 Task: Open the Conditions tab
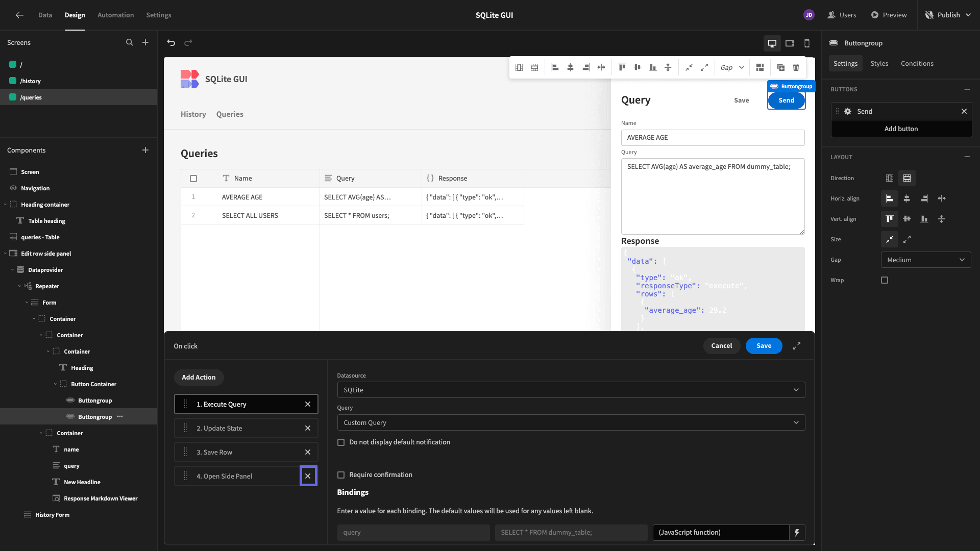pyautogui.click(x=917, y=63)
